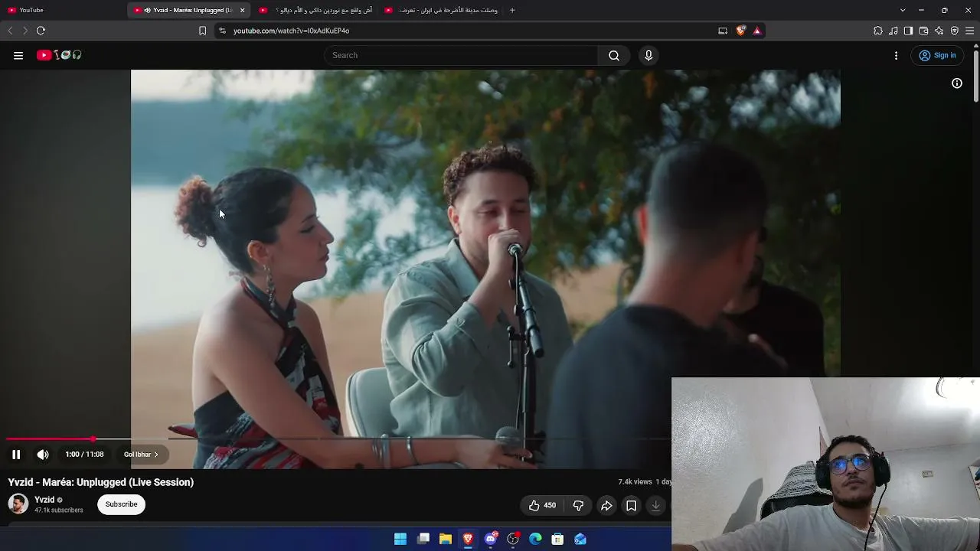Screen dimensions: 980x551
Task: Dislike the video
Action: point(578,505)
